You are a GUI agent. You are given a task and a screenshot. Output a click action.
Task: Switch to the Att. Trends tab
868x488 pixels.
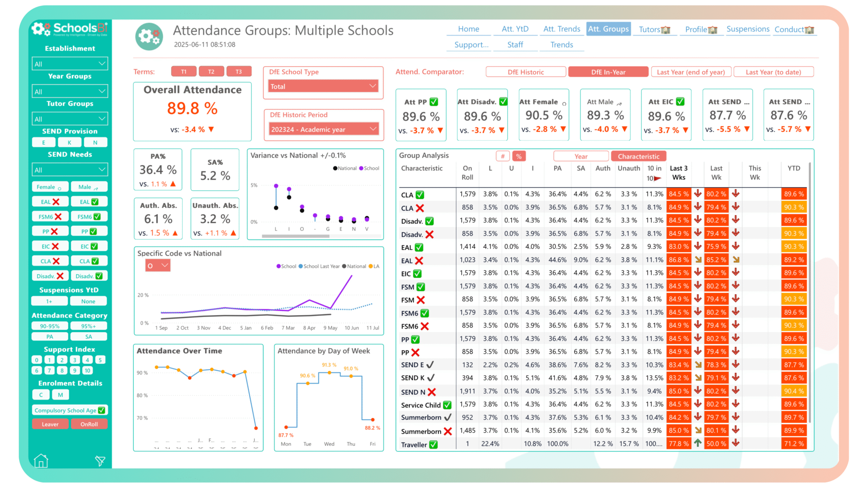point(562,29)
